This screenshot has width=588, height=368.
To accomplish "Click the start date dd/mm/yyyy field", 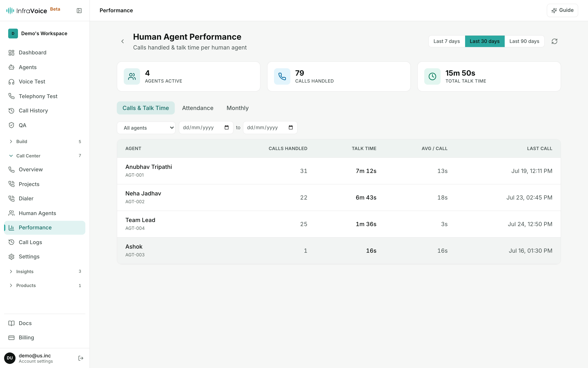I will tap(206, 128).
